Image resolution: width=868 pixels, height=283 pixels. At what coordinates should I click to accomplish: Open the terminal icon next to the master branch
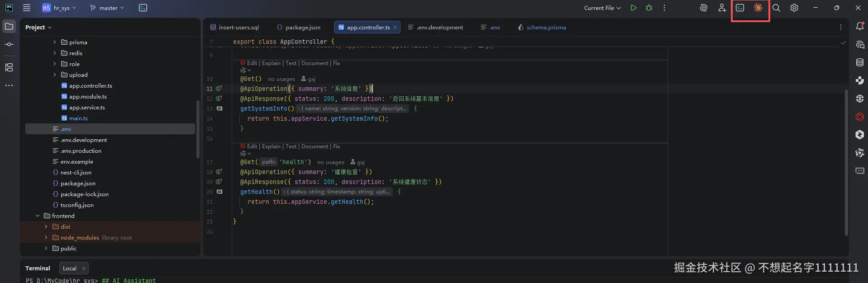pos(143,8)
